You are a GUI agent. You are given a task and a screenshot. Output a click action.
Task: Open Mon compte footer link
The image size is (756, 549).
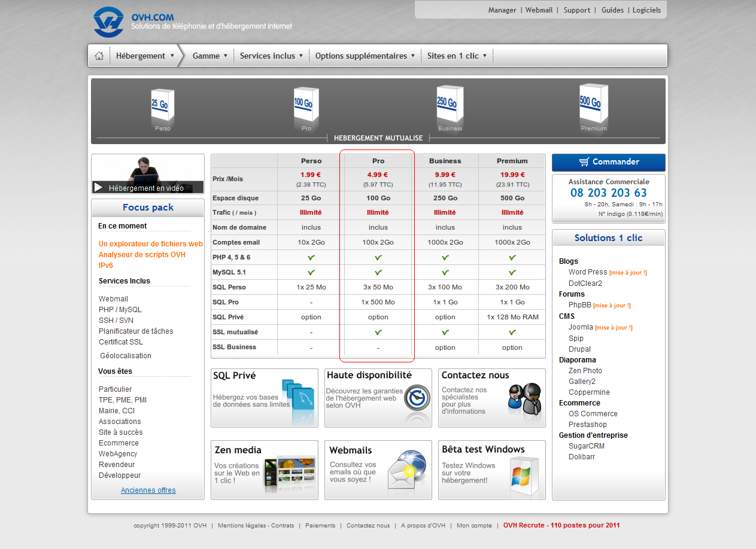[474, 526]
